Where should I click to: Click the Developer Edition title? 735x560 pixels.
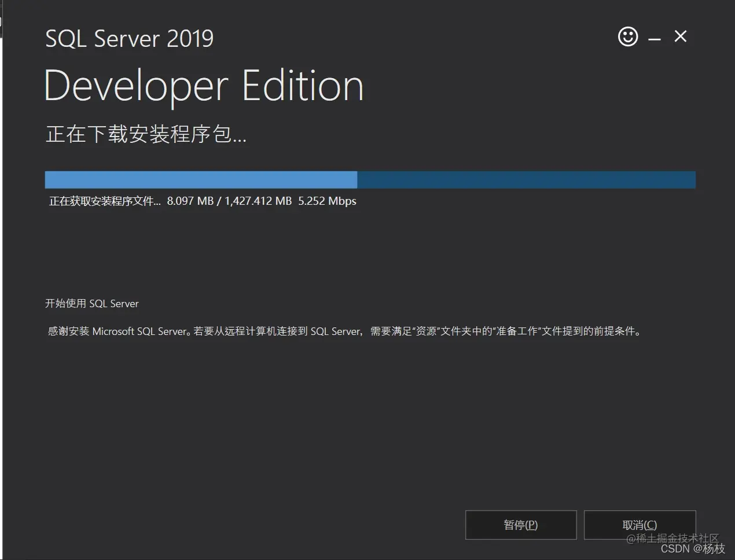point(204,86)
